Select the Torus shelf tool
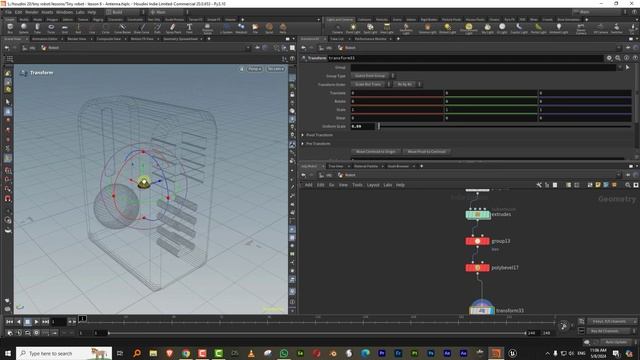 51,28
